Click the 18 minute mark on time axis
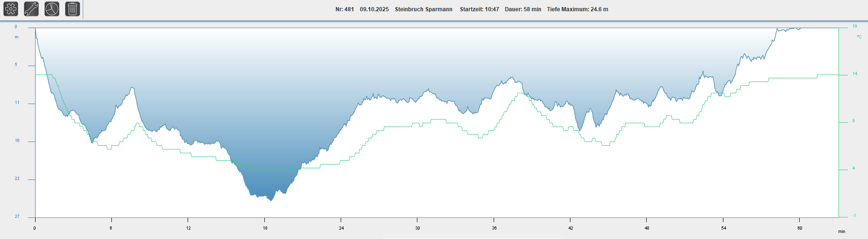 [x=265, y=228]
